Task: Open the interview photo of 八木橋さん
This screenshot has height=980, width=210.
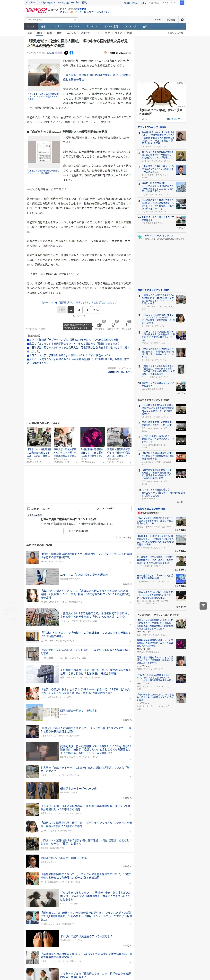Action: (44, 75)
